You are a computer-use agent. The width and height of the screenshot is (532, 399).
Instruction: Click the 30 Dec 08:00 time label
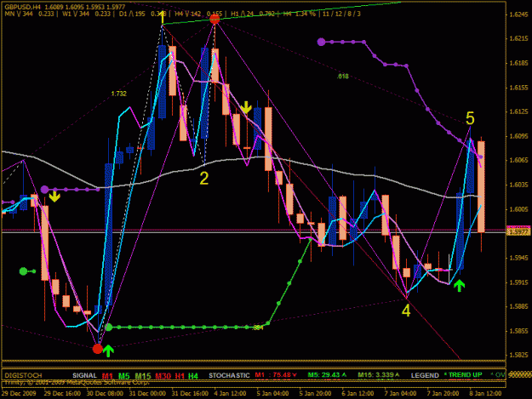tap(105, 393)
